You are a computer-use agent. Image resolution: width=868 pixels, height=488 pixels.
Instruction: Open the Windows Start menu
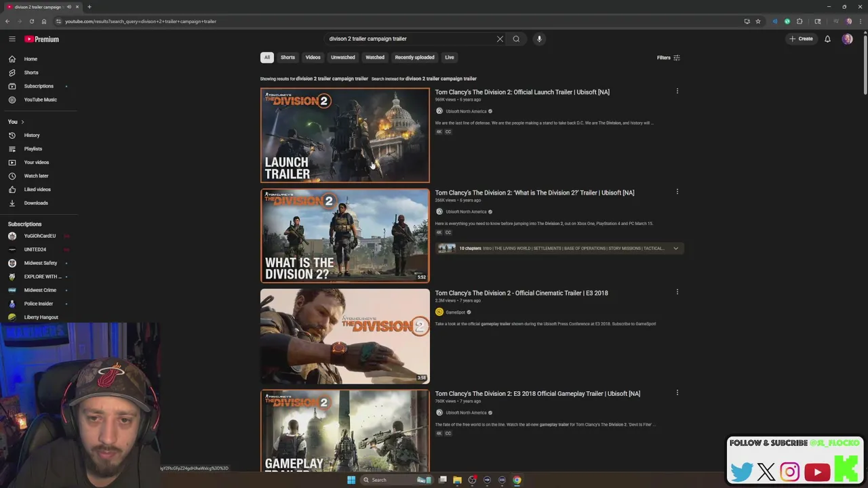(x=351, y=480)
